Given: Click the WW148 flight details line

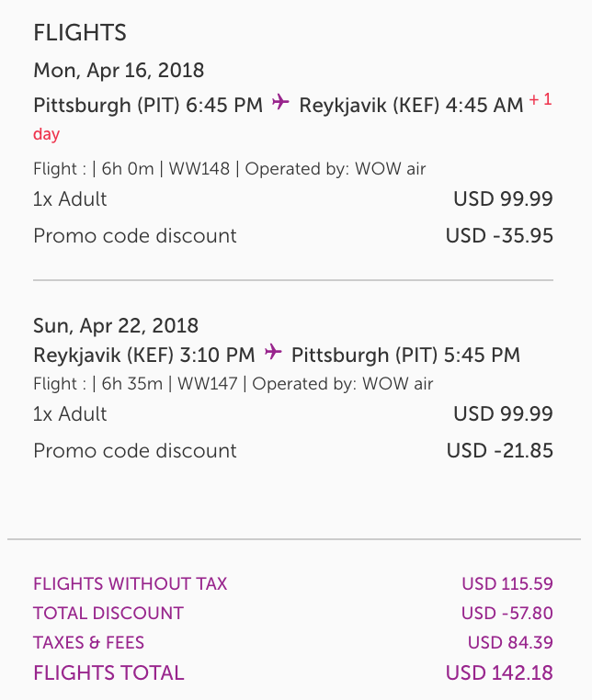Looking at the screenshot, I should [x=230, y=169].
